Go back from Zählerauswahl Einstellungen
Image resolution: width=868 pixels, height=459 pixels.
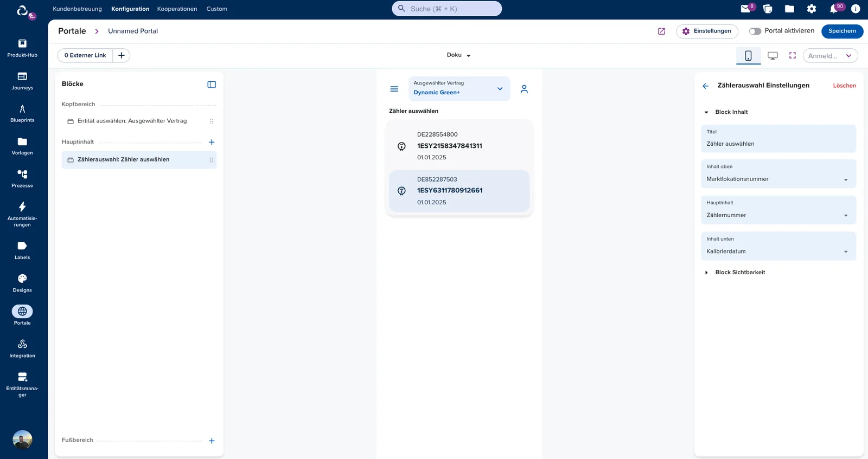pos(705,86)
